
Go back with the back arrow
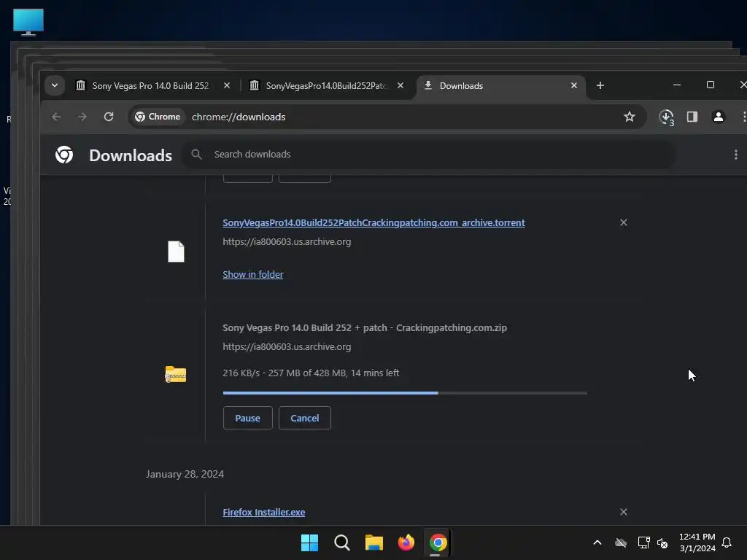(56, 117)
